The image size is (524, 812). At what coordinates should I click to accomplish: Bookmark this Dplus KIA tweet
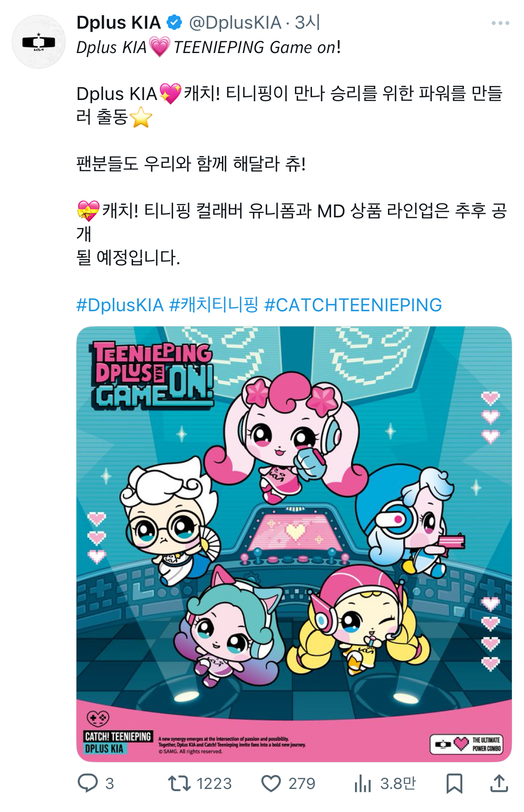click(x=454, y=783)
